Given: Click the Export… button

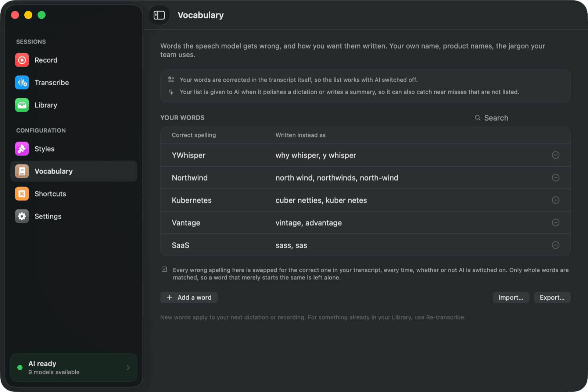Looking at the screenshot, I should [x=552, y=297].
